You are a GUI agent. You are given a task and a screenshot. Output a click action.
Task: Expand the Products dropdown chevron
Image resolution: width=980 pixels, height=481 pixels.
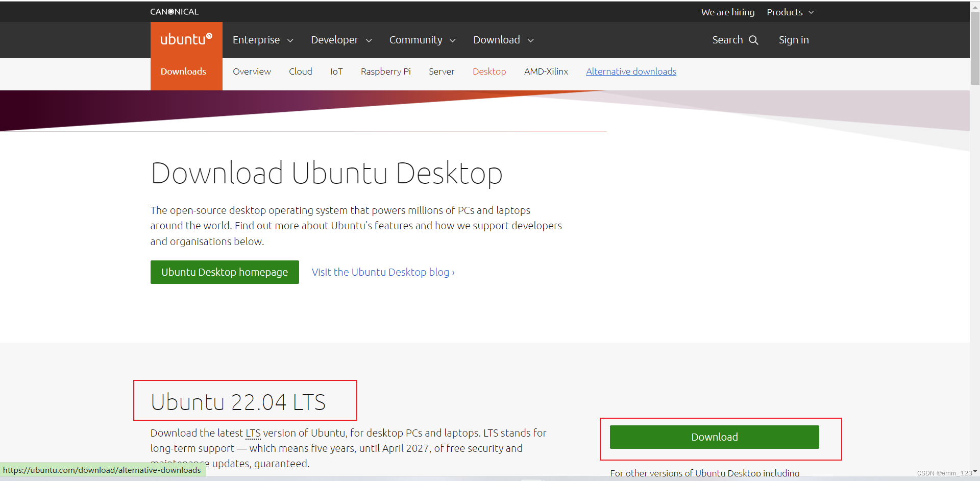click(811, 12)
